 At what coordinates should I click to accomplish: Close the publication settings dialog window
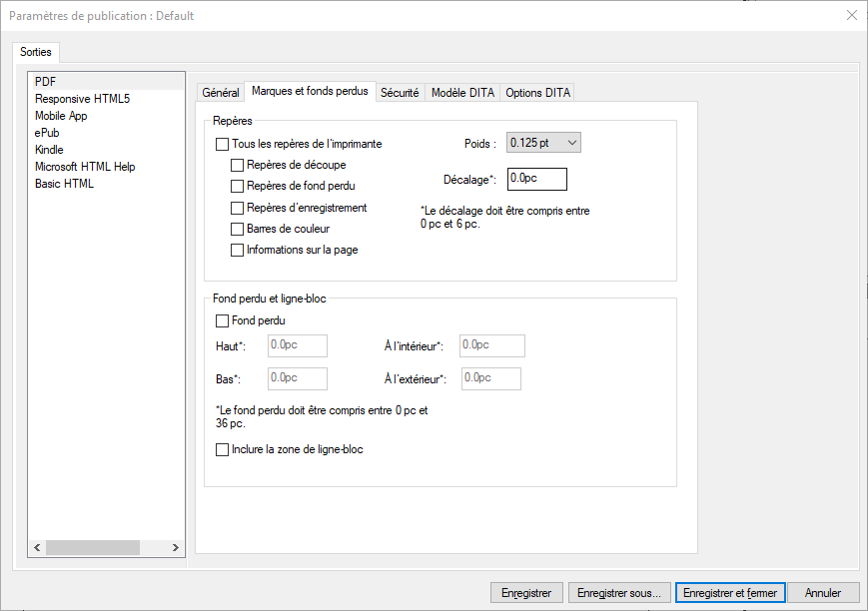click(851, 15)
